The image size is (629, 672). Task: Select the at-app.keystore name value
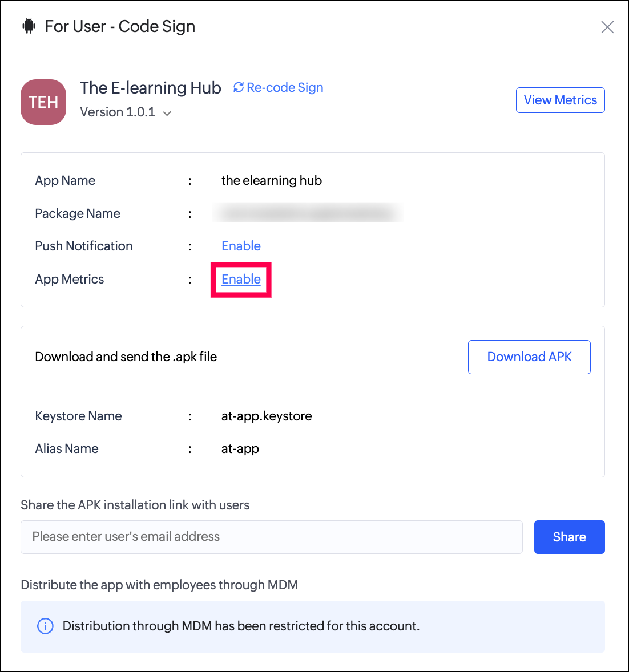[267, 416]
